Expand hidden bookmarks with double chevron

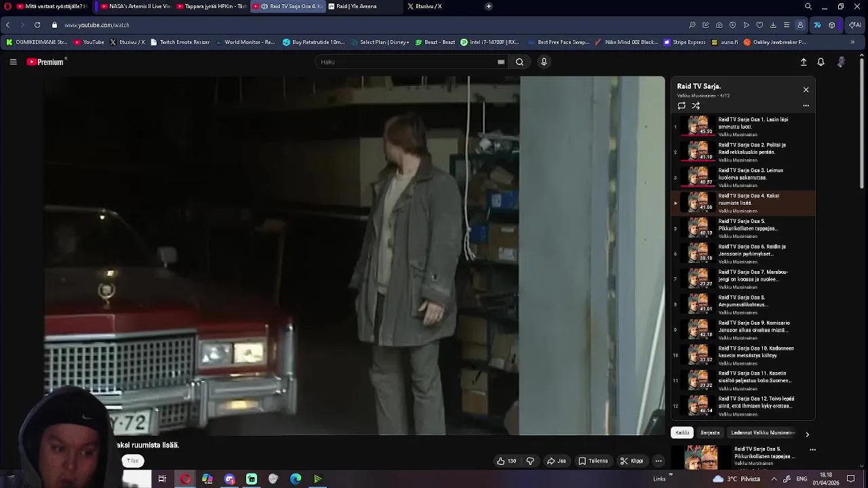coord(852,42)
